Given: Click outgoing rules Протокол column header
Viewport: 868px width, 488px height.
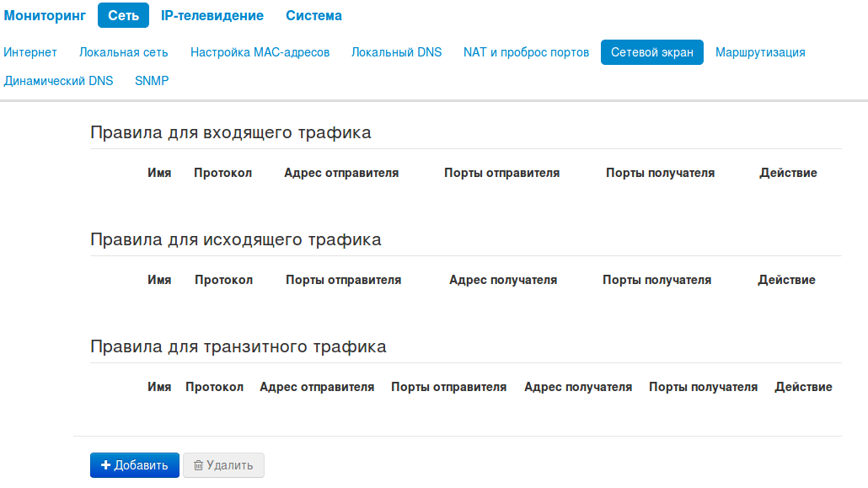Looking at the screenshot, I should coord(223,280).
